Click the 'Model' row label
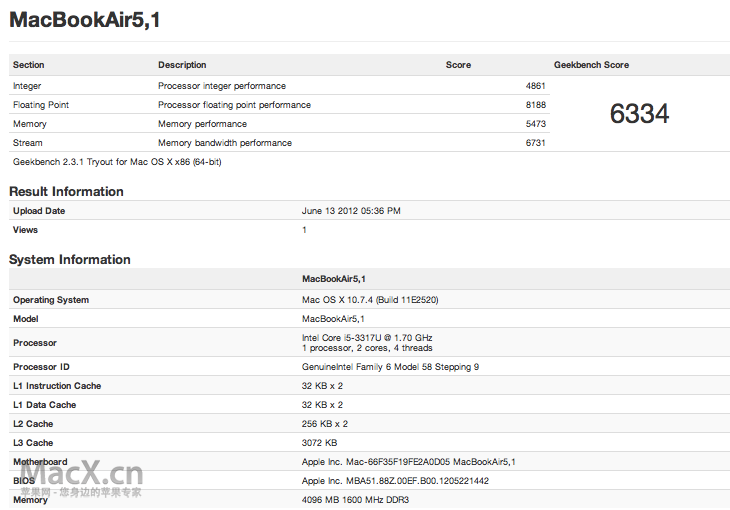The image size is (730, 510). (26, 319)
